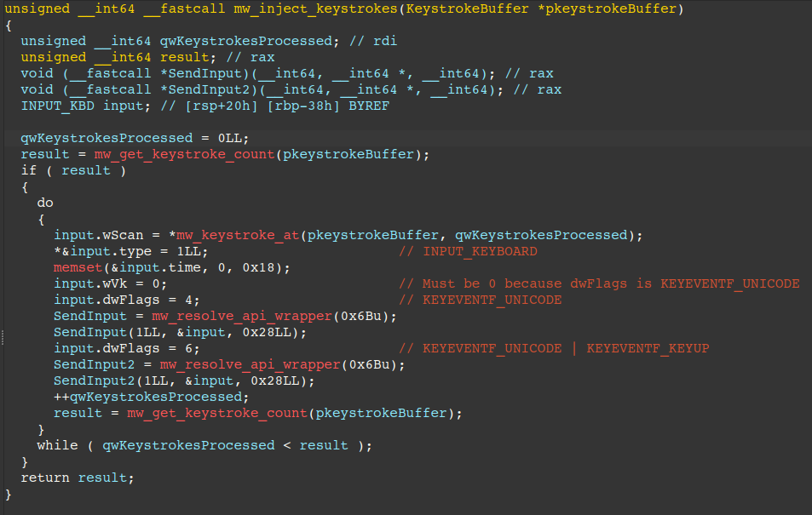Click result in the return statement
This screenshot has width=812, height=515.
coord(102,477)
